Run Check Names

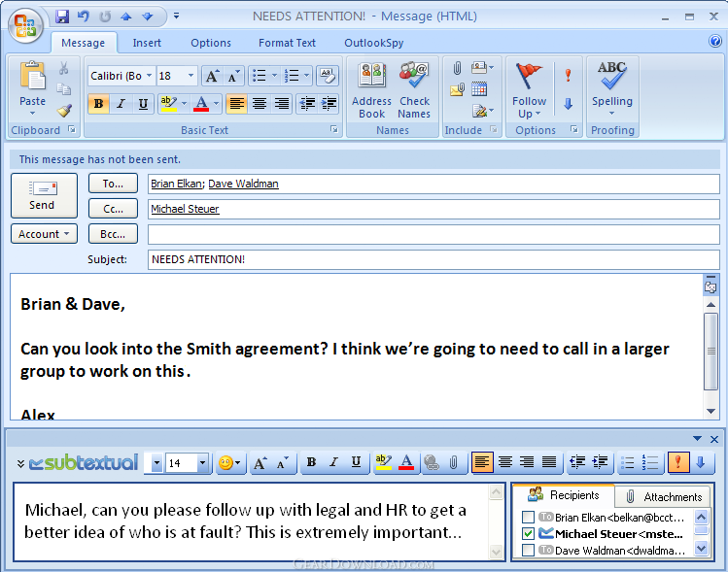click(x=414, y=90)
